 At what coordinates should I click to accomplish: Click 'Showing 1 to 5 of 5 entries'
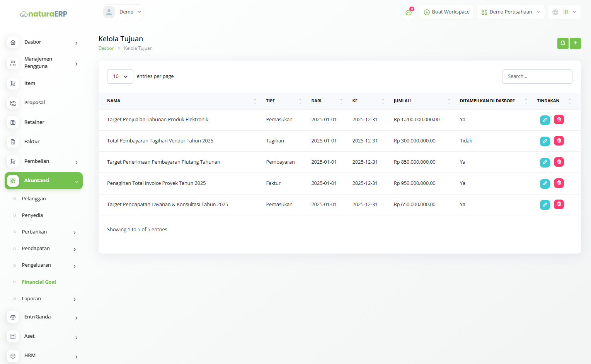coord(137,230)
